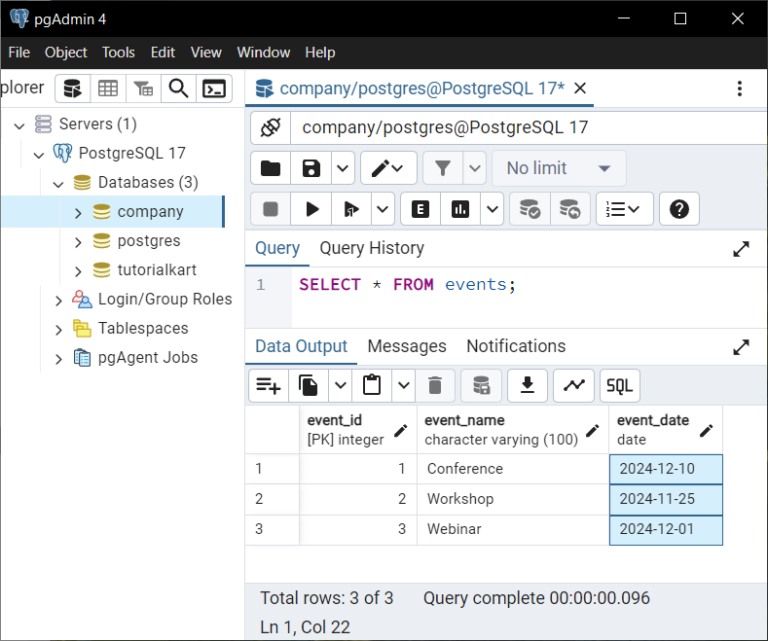This screenshot has width=768, height=641.
Task: Open the Tools menu
Action: 118,52
